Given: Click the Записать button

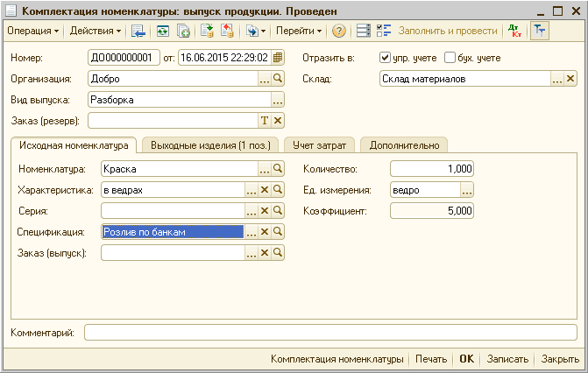Looking at the screenshot, I should 507,359.
